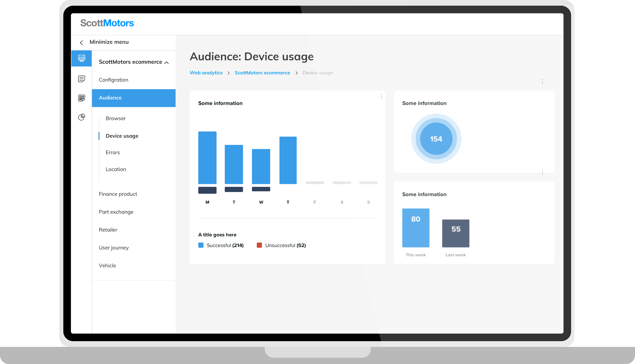Click options dots above weekly comparison card
635x364 pixels.
(542, 172)
